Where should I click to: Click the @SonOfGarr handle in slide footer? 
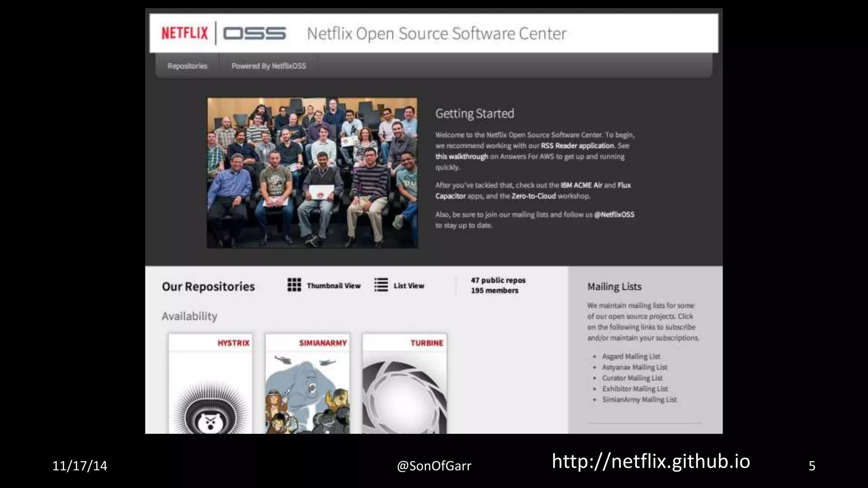434,466
